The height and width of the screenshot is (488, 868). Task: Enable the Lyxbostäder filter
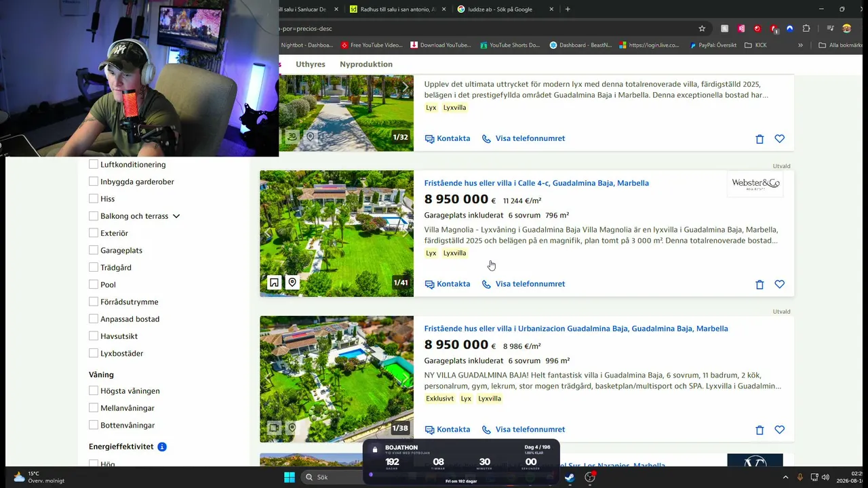coord(94,353)
